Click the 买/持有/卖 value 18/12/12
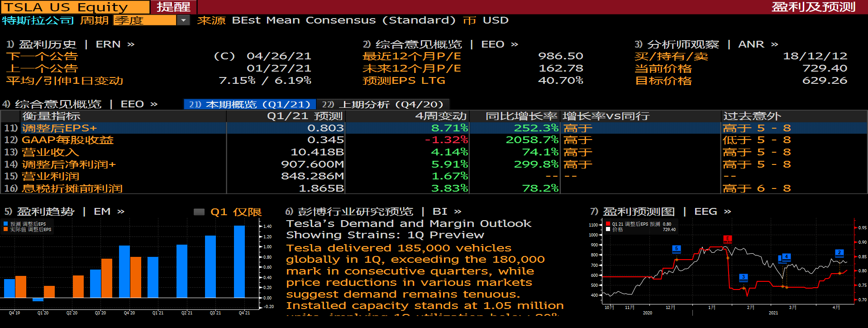This screenshot has height=328, width=868. [815, 56]
